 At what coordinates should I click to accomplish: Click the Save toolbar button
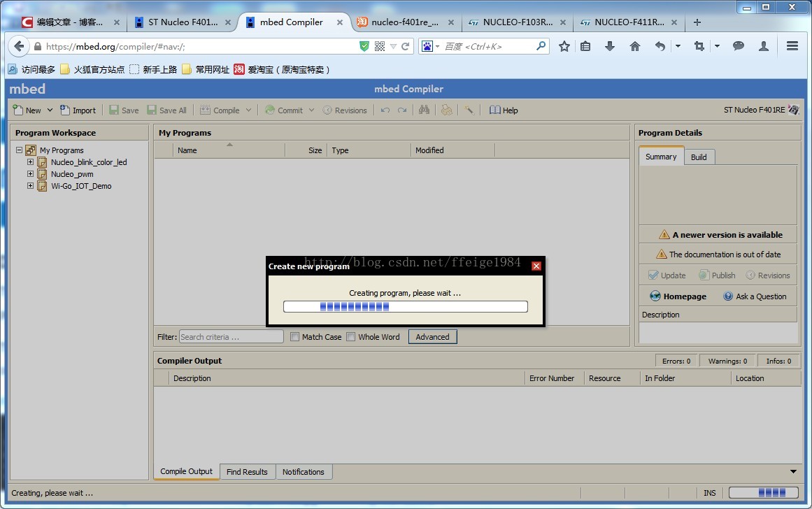click(x=124, y=110)
